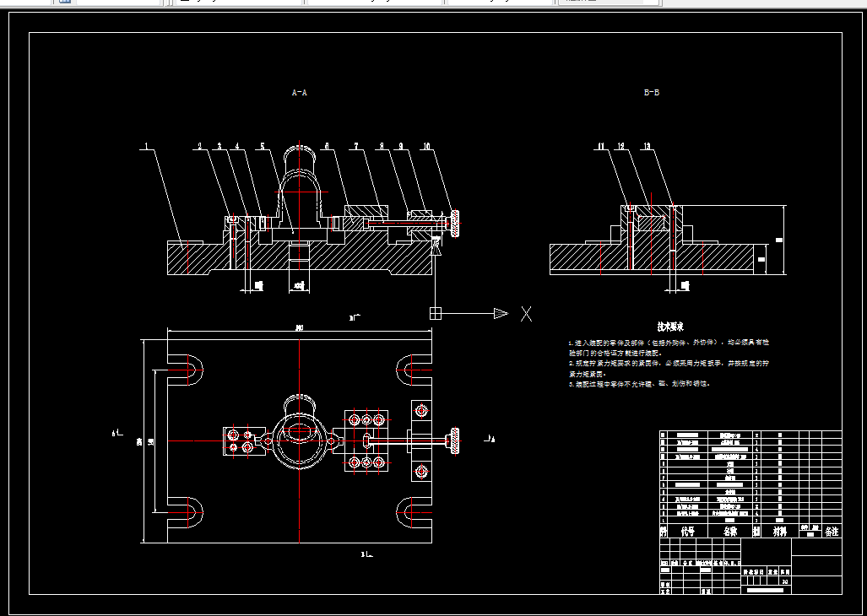867x616 pixels.
Task: Select the A-A section view title
Action: (299, 92)
